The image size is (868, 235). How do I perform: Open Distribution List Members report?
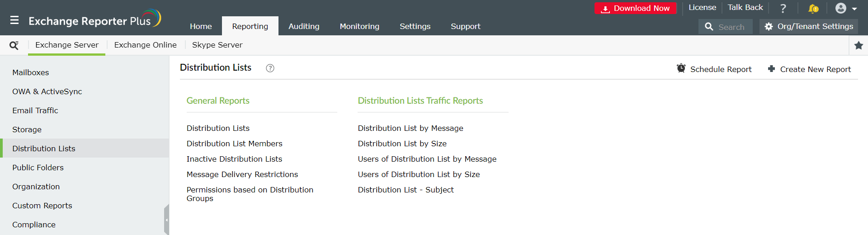tap(234, 144)
